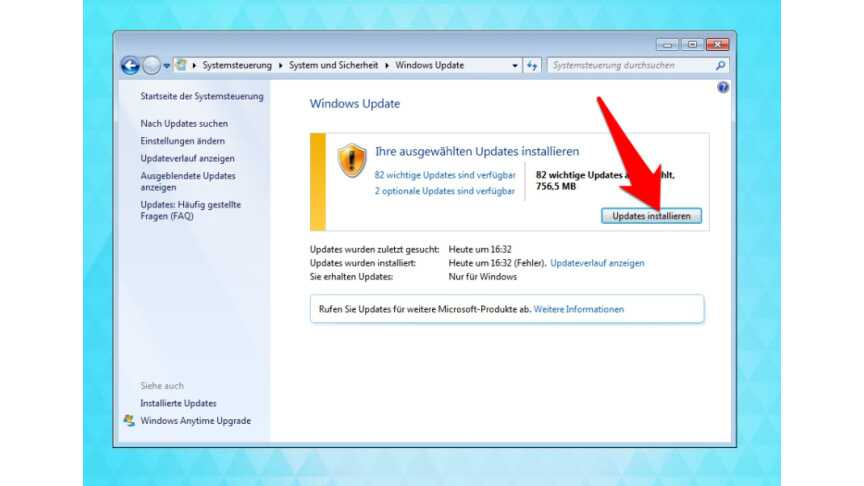Screen dimensions: 864x486
Task: Select the Systemsteuerung breadcrumb
Action: click(237, 65)
